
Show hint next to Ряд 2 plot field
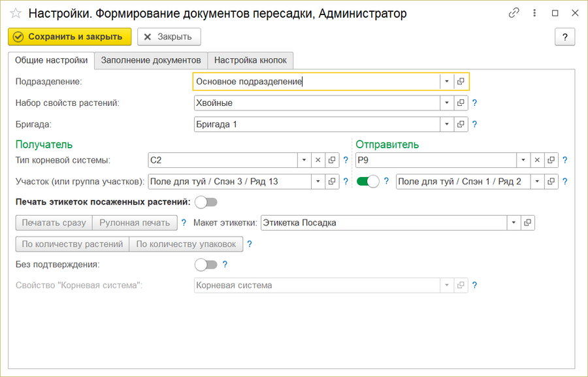click(564, 182)
